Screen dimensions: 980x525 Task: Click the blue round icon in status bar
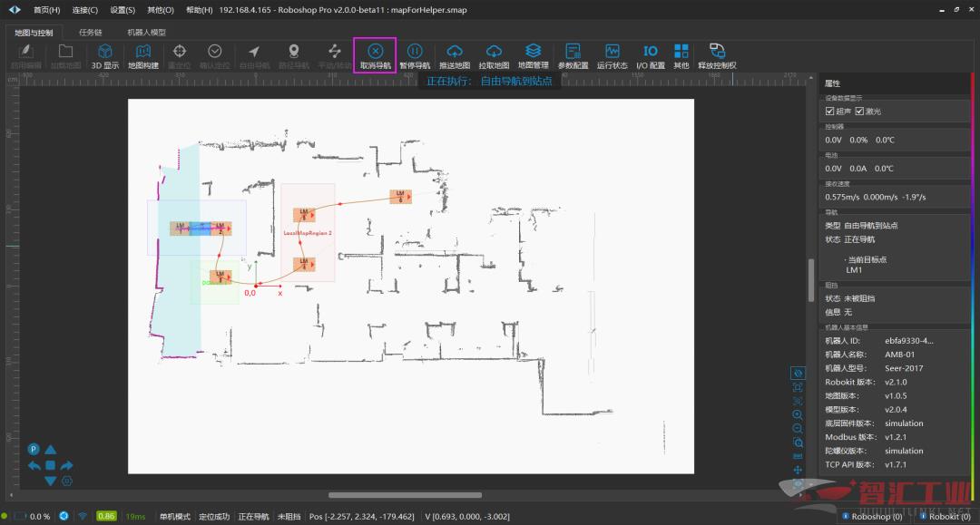(x=64, y=516)
